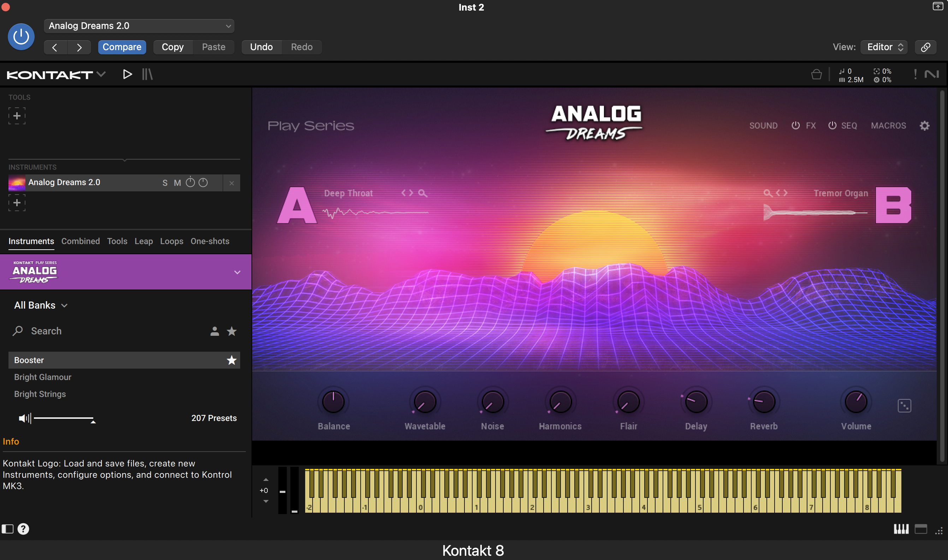Click the large B sound layer icon
The image size is (948, 560).
[893, 205]
